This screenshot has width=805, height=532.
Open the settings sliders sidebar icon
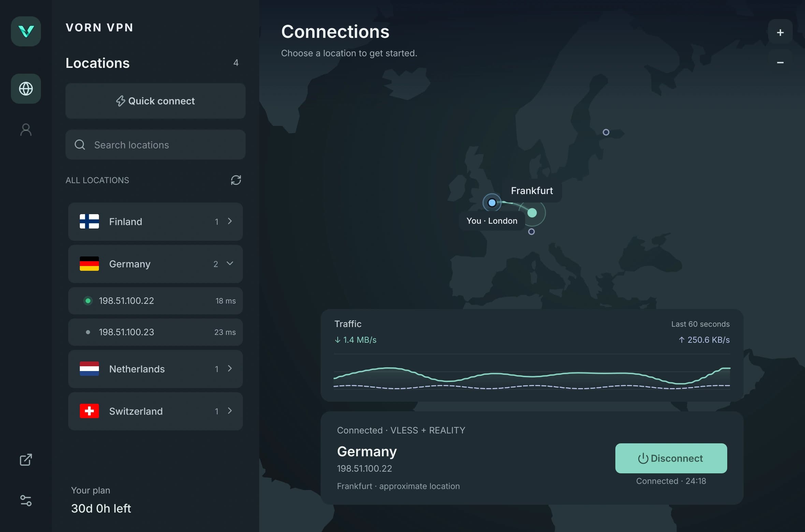pos(26,501)
